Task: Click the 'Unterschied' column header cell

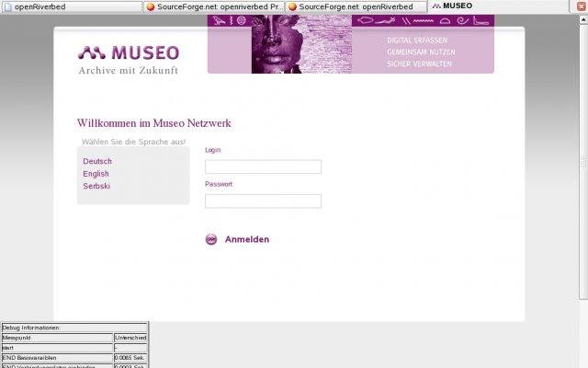Action: tap(130, 338)
